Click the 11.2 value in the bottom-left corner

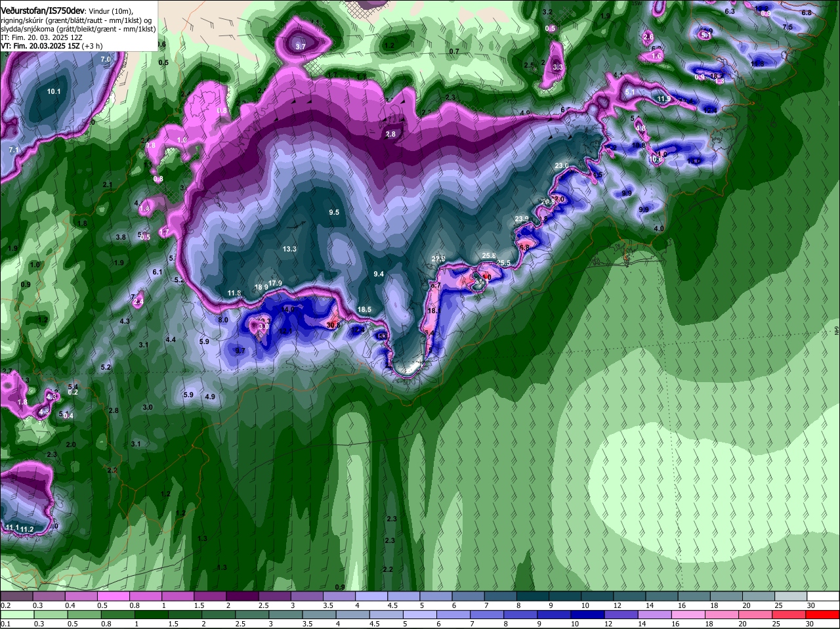tap(27, 529)
